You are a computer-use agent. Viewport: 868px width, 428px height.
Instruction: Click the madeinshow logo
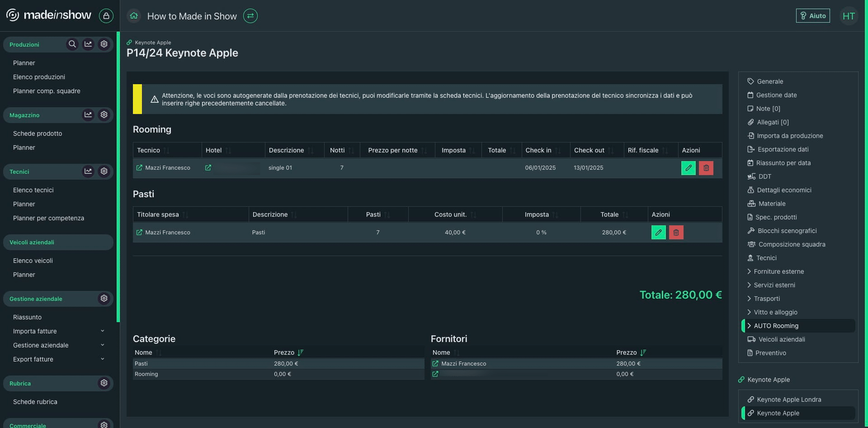point(49,15)
